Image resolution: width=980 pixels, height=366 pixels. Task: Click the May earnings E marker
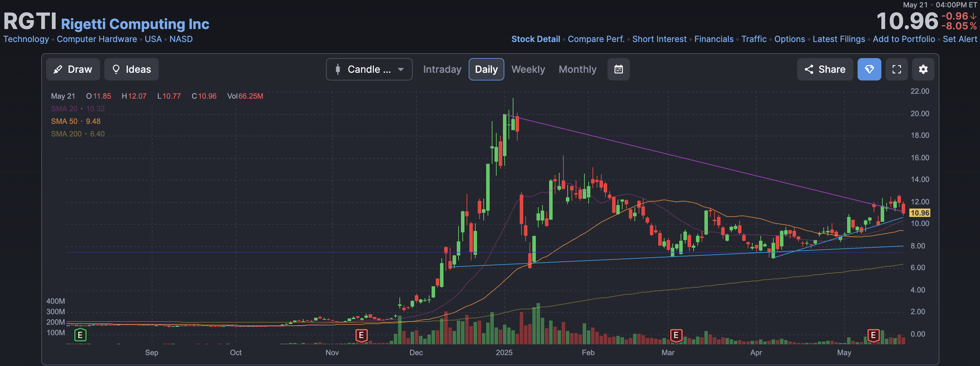(873, 335)
